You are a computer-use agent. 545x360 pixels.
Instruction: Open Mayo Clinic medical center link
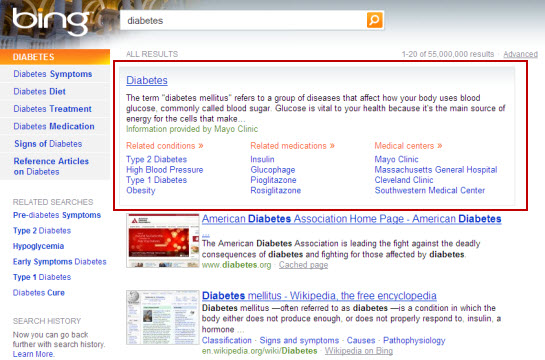(397, 159)
